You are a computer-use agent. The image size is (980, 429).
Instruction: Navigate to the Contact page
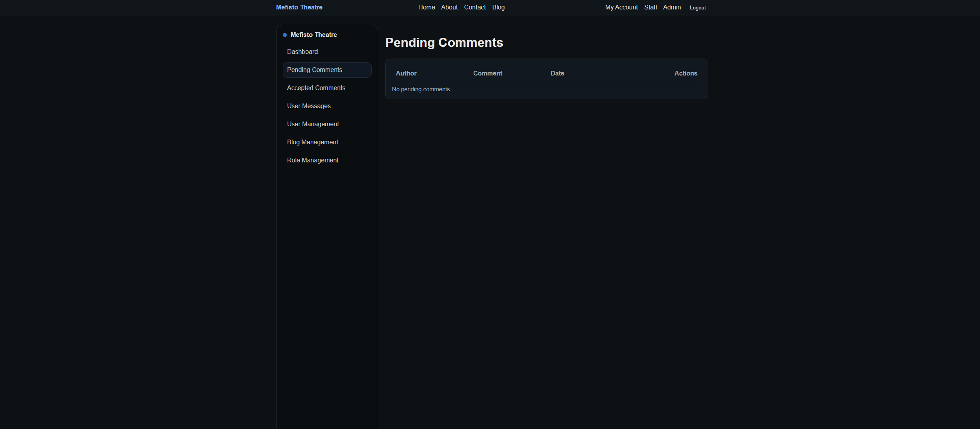(x=474, y=7)
